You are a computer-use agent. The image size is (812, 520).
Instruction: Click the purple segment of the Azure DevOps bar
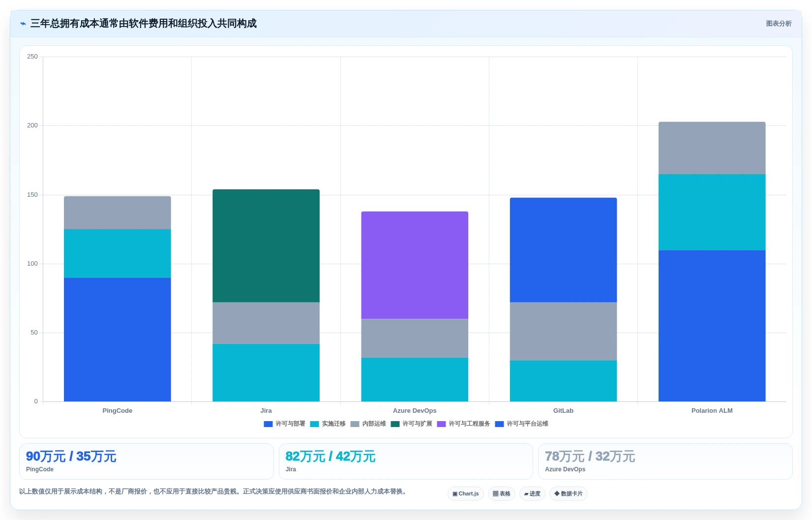(415, 265)
